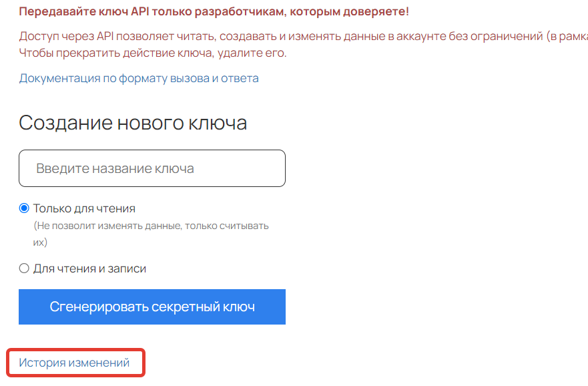Choose the read-only access option circle
This screenshot has height=386, width=588.
coord(24,208)
